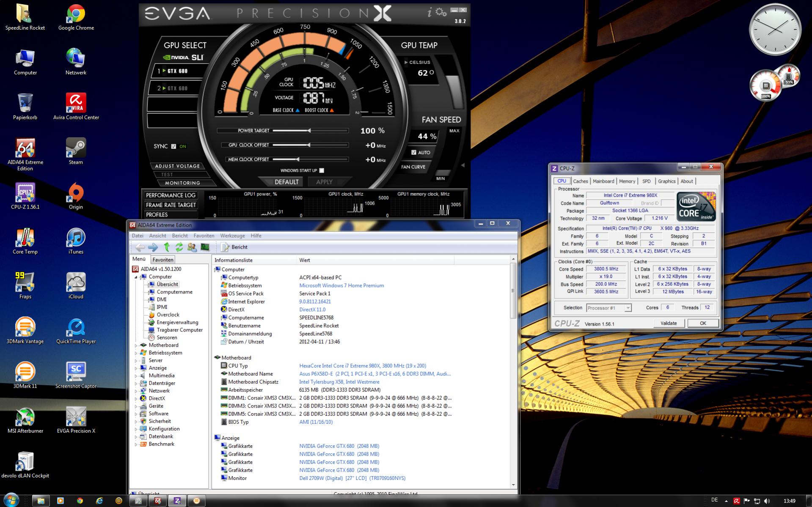Select the MSI Afterburner desktop icon
The image size is (812, 507).
25,420
